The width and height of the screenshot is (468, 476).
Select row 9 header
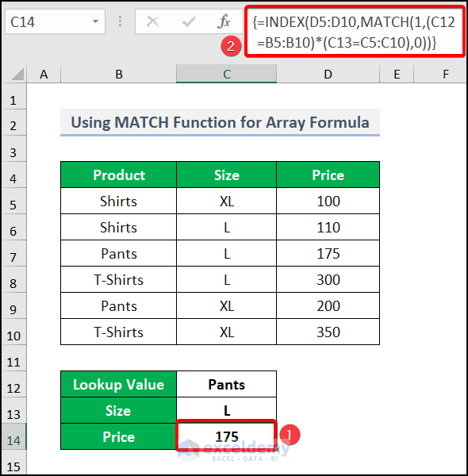[14, 305]
